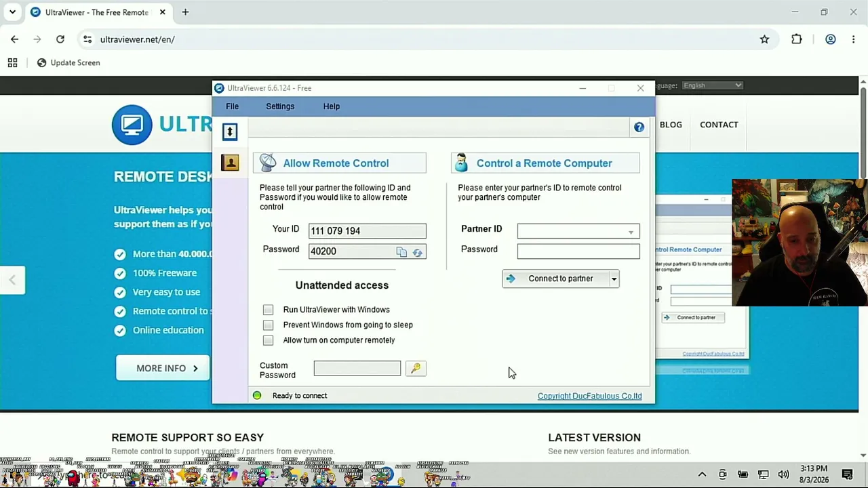Open the Copyright DucFabulous Co.ltd link
The width and height of the screenshot is (868, 488).
click(589, 396)
